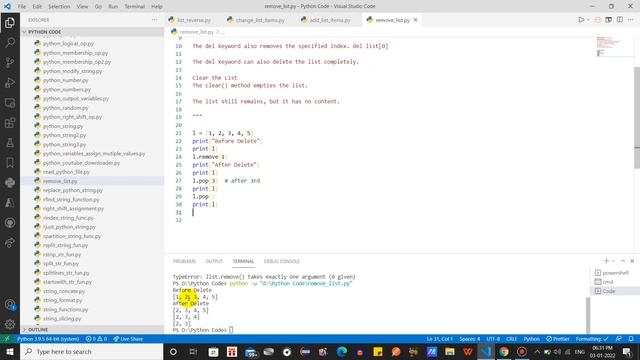The image size is (640, 360).
Task: Open the Help menu
Action: click(x=157, y=6)
